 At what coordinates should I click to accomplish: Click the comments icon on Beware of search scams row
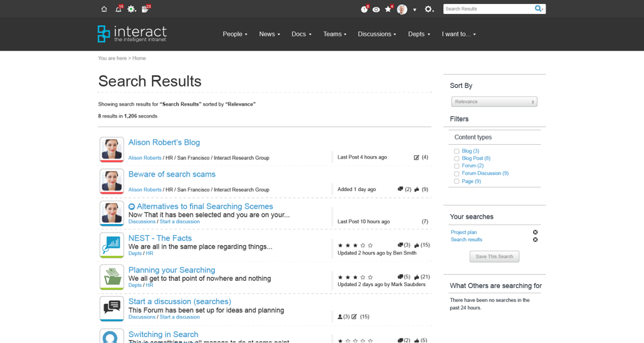(x=400, y=189)
